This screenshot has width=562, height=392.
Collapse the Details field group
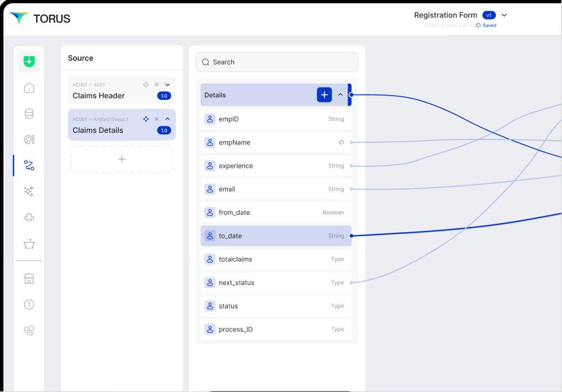(x=340, y=95)
